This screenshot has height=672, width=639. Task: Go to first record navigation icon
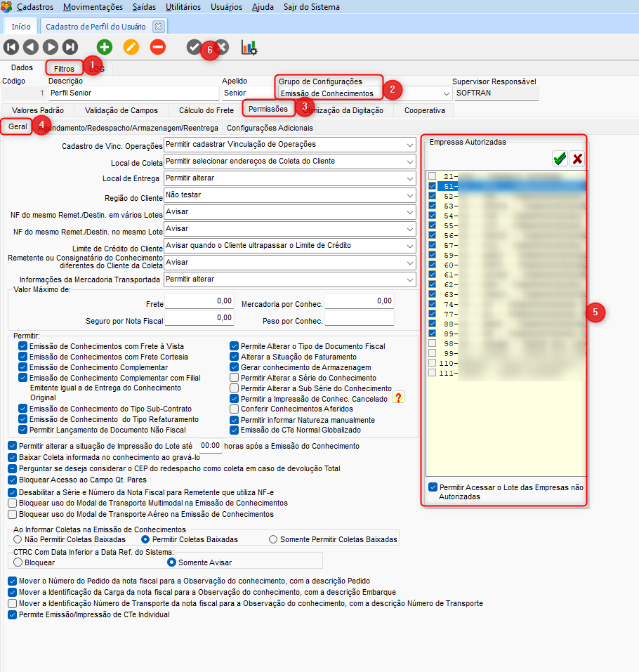(x=11, y=47)
